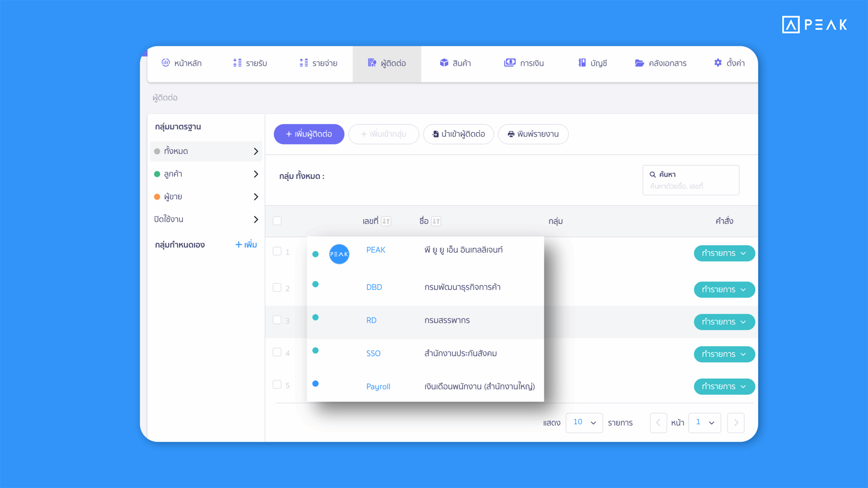Expand the ลูกค้า group chevron
Viewport: 868px width, 488px height.
(256, 174)
